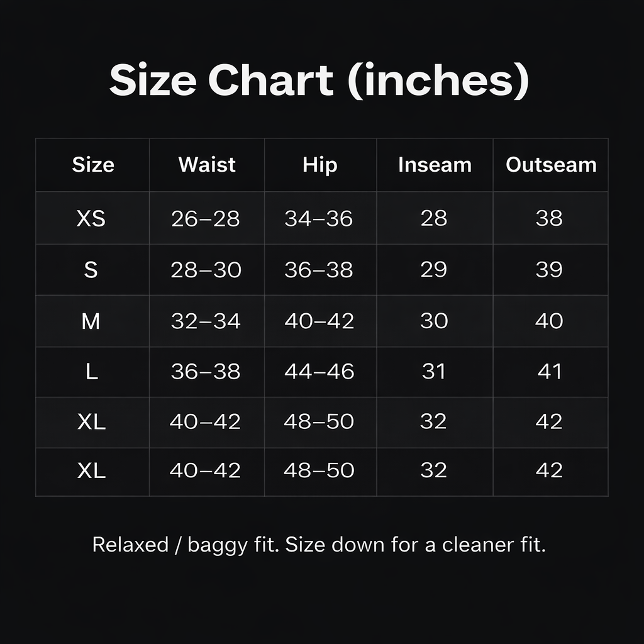Click the 28–30 waist cell for S
Image resolution: width=644 pixels, height=644 pixels.
point(206,270)
